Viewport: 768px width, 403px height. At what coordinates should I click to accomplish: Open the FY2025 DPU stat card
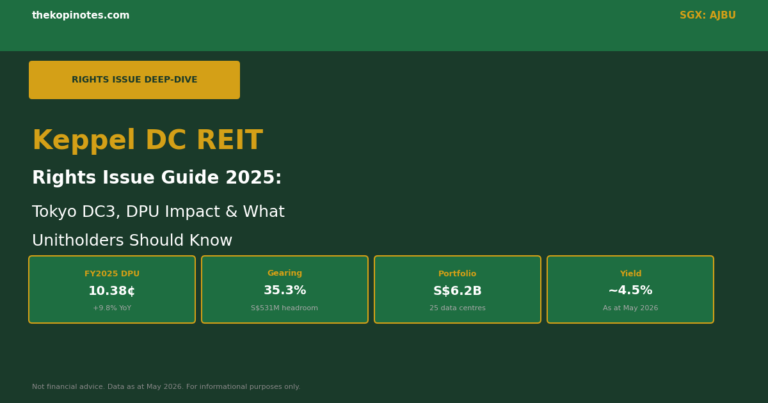pyautogui.click(x=112, y=289)
